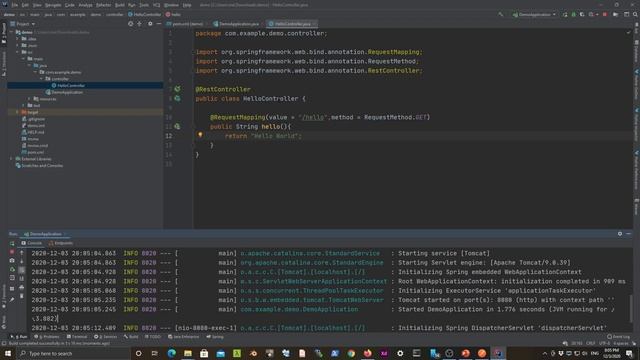Open the Build menu
Image resolution: width=640 pixels, height=360 pixels.
[x=120, y=5]
